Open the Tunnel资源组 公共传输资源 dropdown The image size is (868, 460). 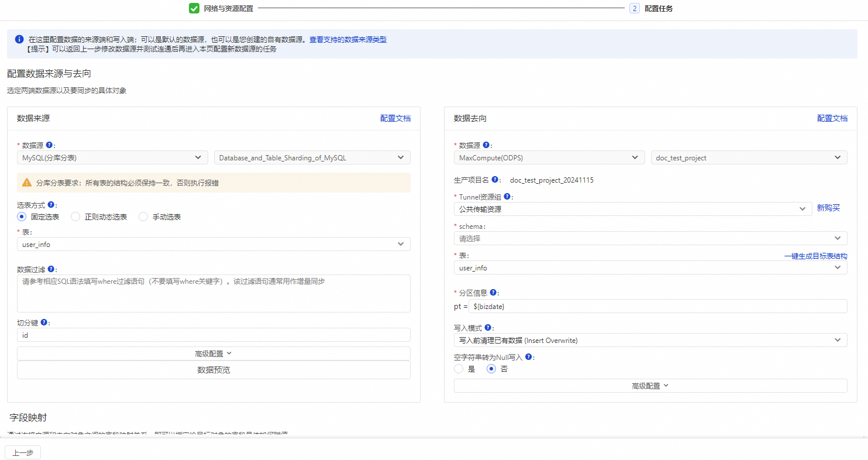pyautogui.click(x=633, y=209)
